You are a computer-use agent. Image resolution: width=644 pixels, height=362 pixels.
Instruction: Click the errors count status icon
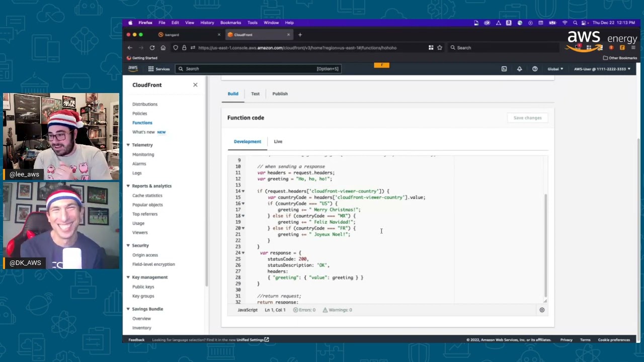[x=295, y=310]
